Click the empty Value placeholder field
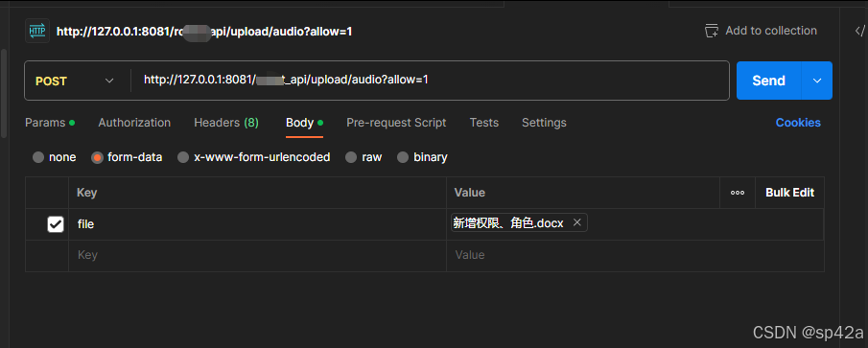This screenshot has height=348, width=868. pyautogui.click(x=635, y=255)
